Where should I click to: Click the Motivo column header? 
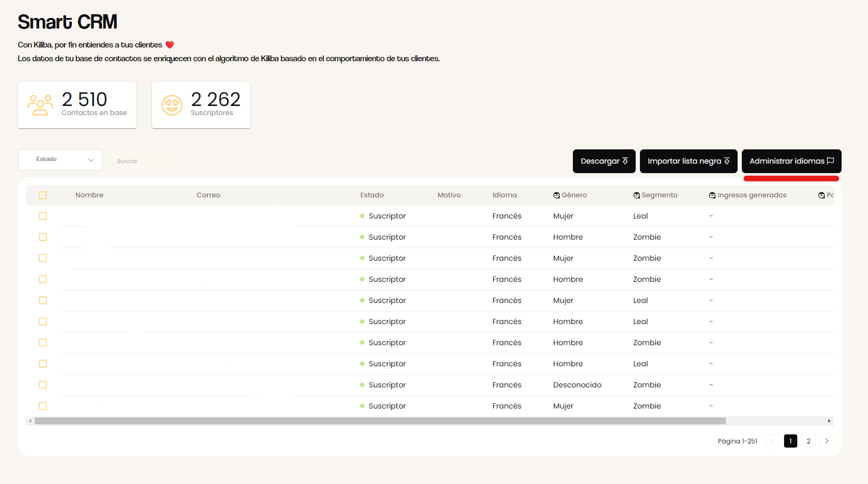(449, 195)
